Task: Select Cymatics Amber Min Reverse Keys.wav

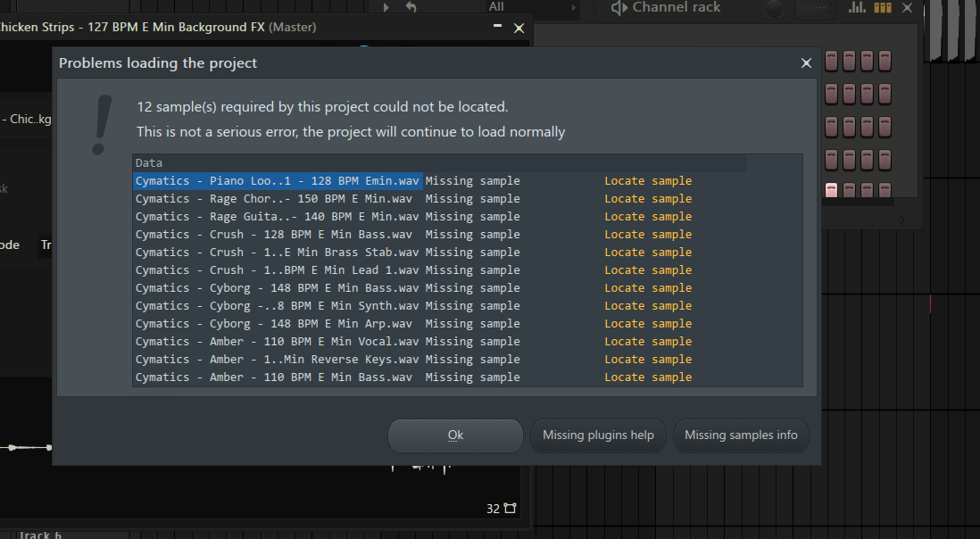Action: [277, 360]
